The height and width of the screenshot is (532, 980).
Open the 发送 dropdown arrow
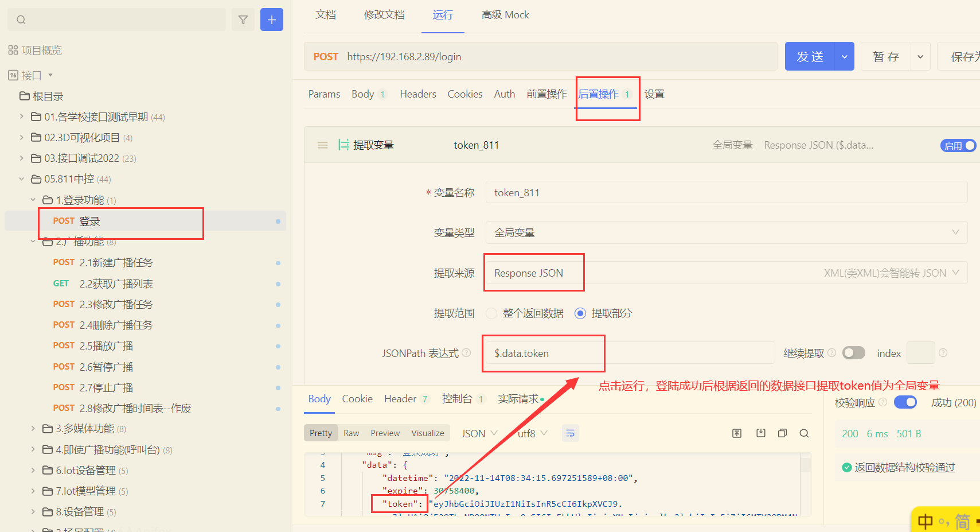click(844, 57)
